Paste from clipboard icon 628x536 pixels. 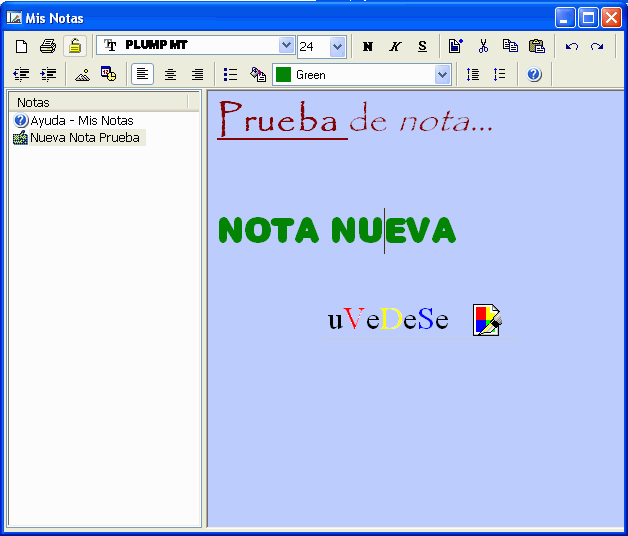click(537, 46)
